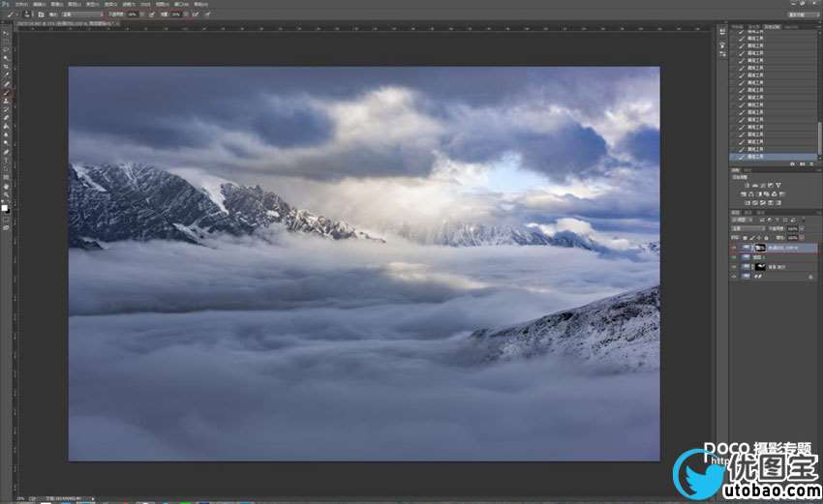This screenshot has height=504, width=823.
Task: Select the Hand tool
Action: tap(6, 185)
